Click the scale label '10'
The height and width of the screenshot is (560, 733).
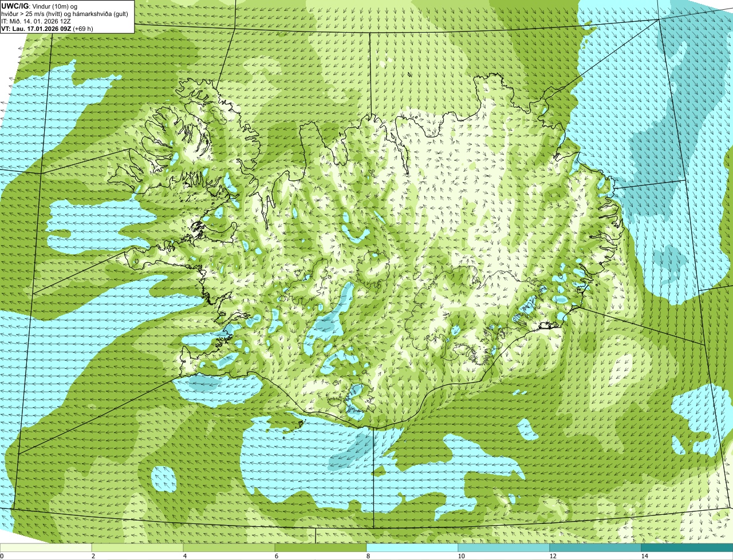[461, 556]
